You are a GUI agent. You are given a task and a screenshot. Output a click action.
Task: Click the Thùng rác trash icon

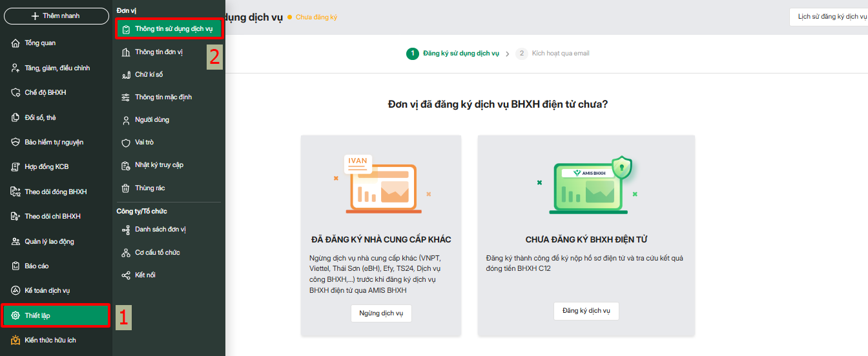click(x=126, y=188)
